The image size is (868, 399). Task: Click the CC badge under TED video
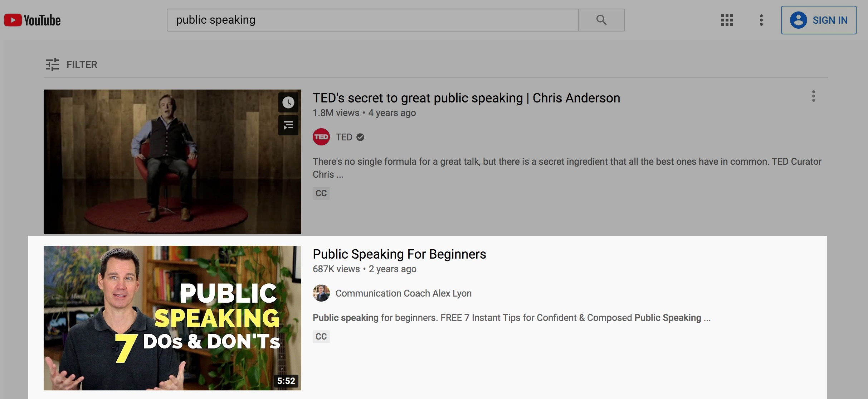coord(321,193)
